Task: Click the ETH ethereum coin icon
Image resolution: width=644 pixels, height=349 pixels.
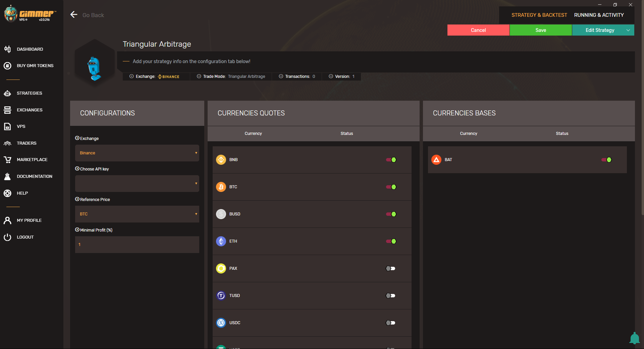Action: coord(221,241)
